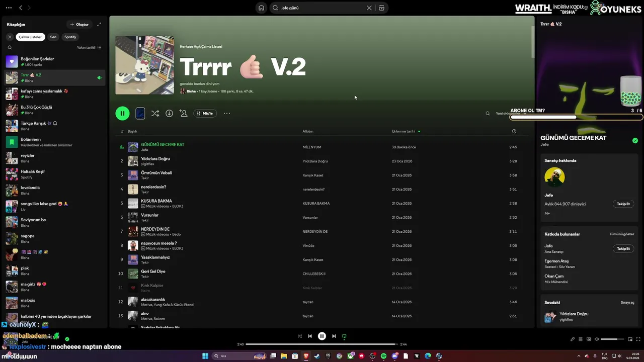644x362 pixels.
Task: Search within the playlist
Action: (x=488, y=113)
